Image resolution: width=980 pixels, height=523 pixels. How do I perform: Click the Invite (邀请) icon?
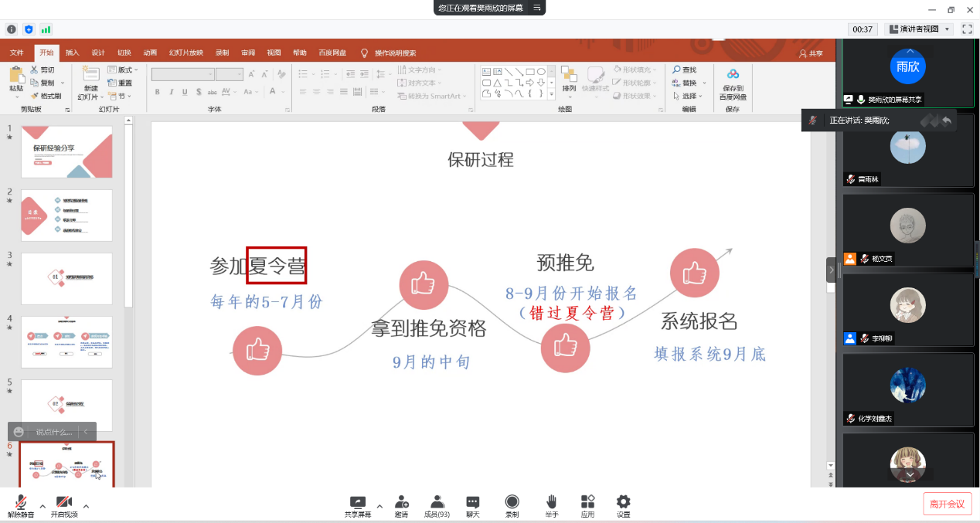coord(401,503)
